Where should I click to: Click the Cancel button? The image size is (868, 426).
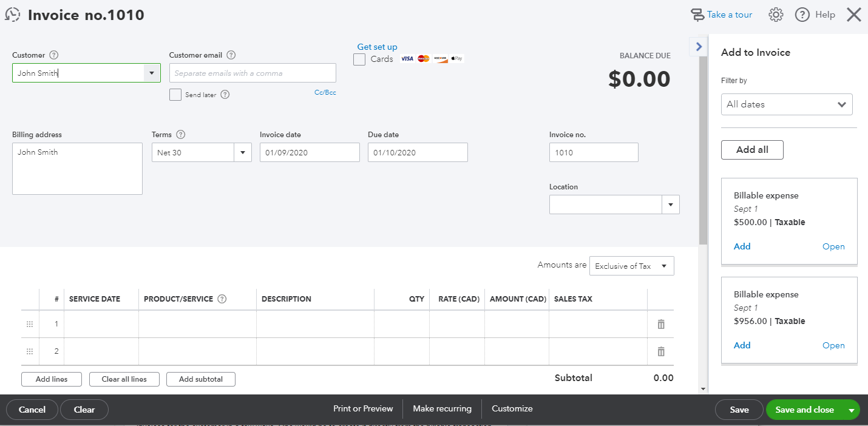click(x=32, y=410)
